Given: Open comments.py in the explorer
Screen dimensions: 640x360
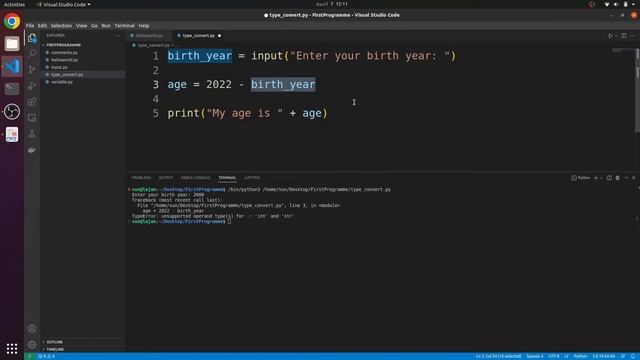Looking at the screenshot, I should pos(64,53).
